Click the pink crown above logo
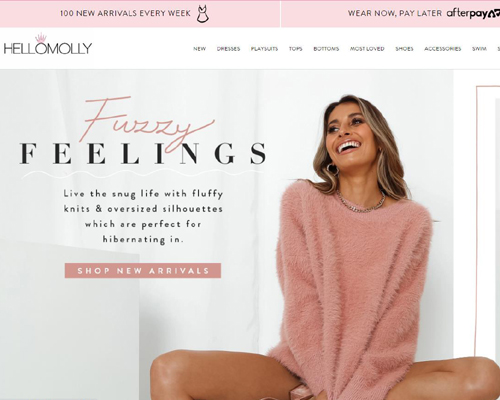Image resolution: width=500 pixels, height=400 pixels. point(41,38)
